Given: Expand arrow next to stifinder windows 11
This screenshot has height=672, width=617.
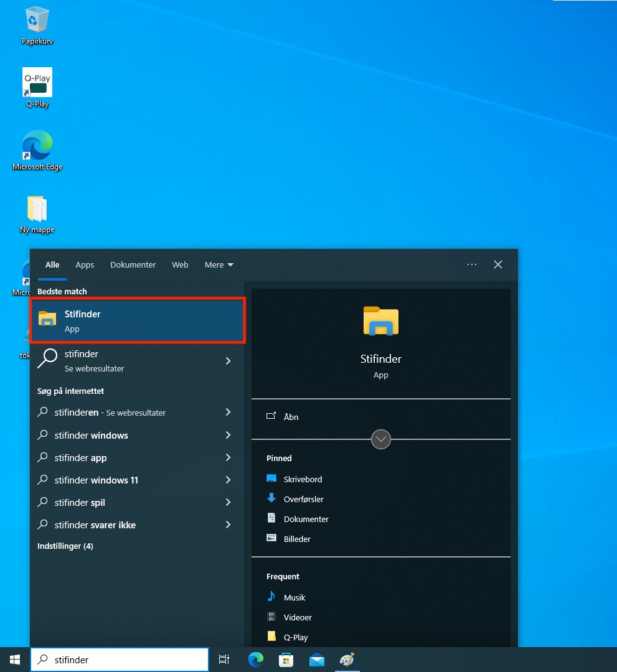Looking at the screenshot, I should point(228,480).
